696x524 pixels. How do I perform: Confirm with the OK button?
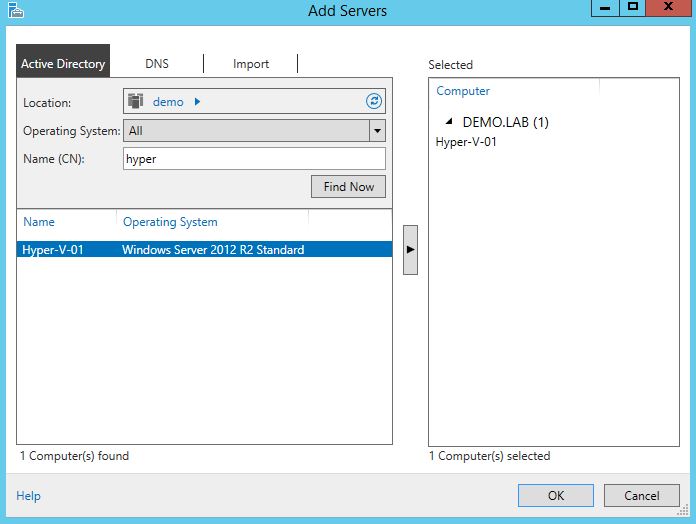pyautogui.click(x=556, y=495)
